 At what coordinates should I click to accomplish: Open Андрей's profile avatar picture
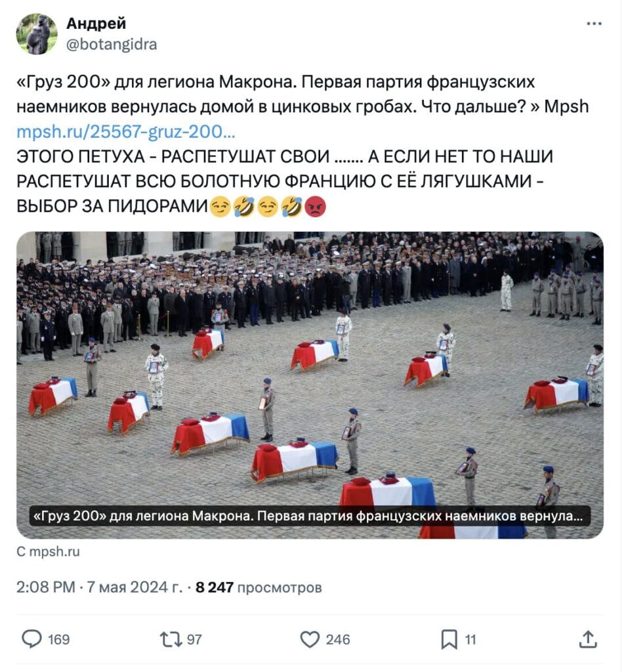[37, 34]
